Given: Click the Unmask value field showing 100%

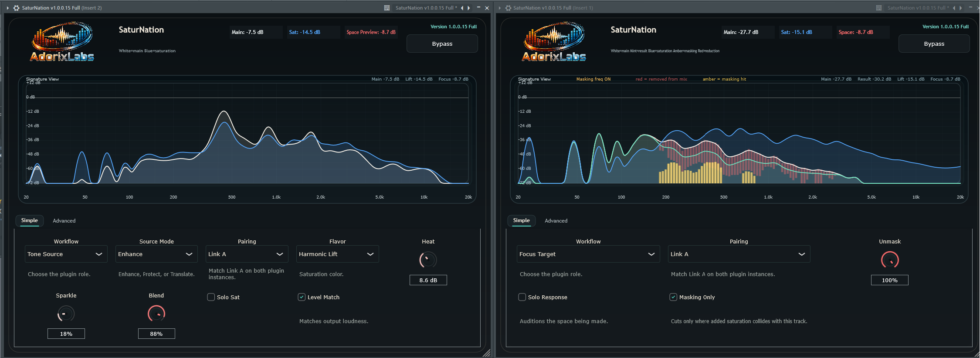Looking at the screenshot, I should [890, 280].
